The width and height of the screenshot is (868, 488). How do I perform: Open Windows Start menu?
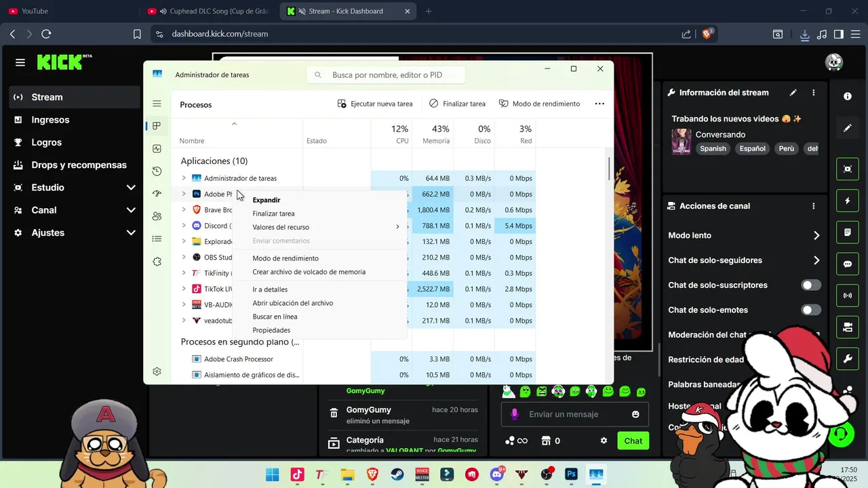click(273, 475)
